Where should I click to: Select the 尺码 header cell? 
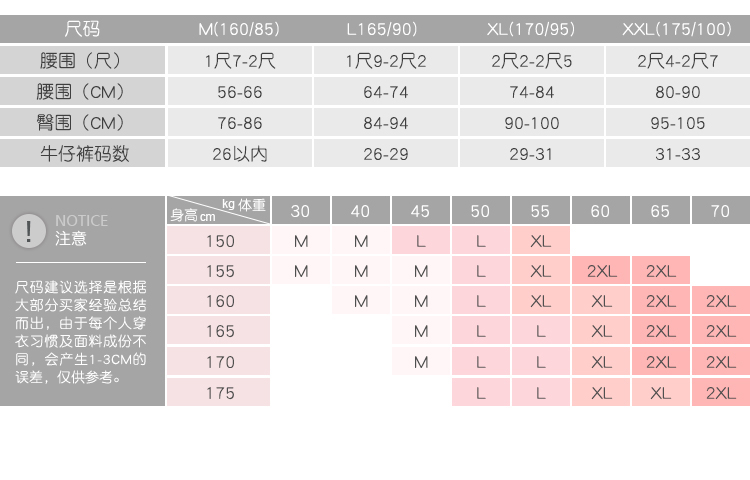82,29
